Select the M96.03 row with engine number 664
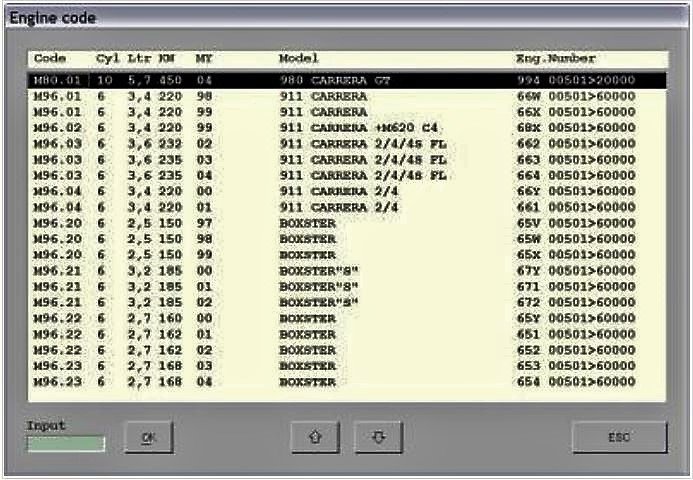 point(347,175)
